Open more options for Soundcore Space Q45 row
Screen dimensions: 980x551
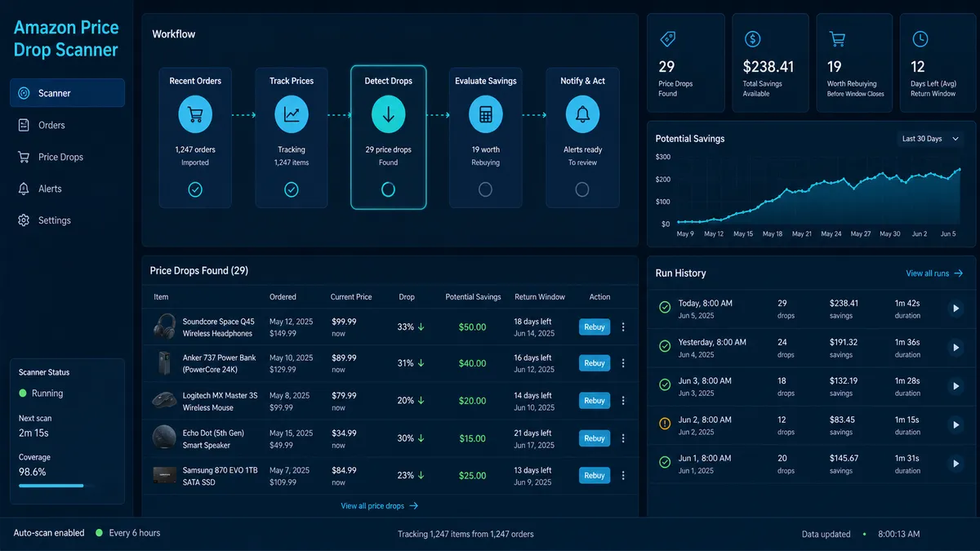[x=623, y=327]
